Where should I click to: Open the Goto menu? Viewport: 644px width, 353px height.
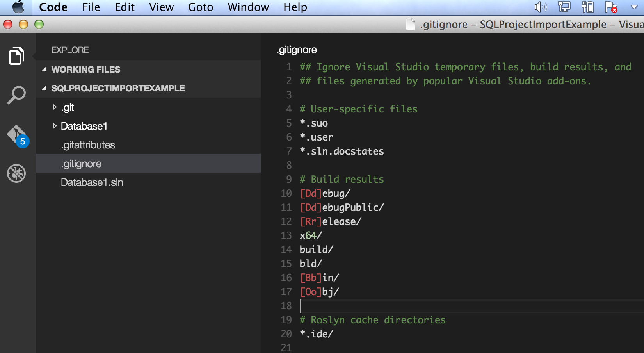click(x=201, y=7)
